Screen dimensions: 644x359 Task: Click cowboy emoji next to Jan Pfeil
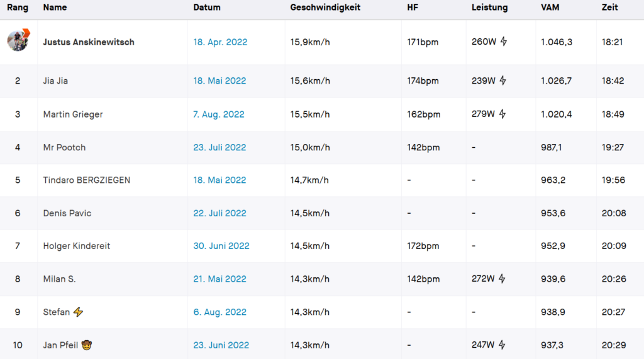[86, 345]
